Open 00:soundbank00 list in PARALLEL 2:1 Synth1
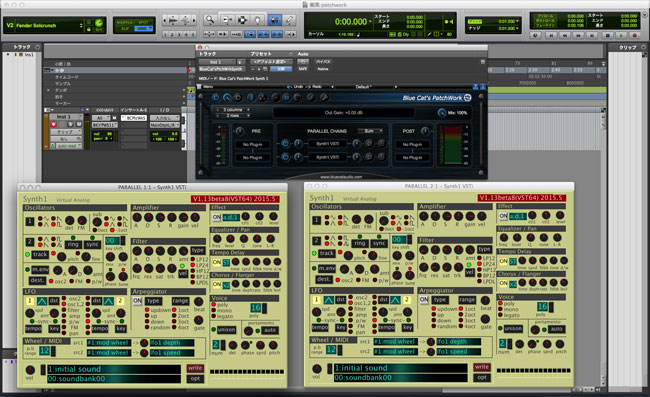The width and height of the screenshot is (650, 397). [400, 378]
